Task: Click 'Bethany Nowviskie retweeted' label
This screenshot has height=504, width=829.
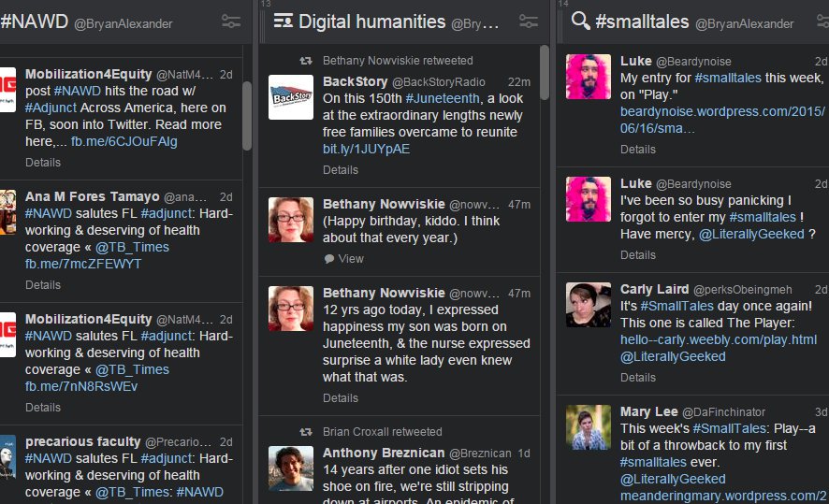Action: pos(398,61)
